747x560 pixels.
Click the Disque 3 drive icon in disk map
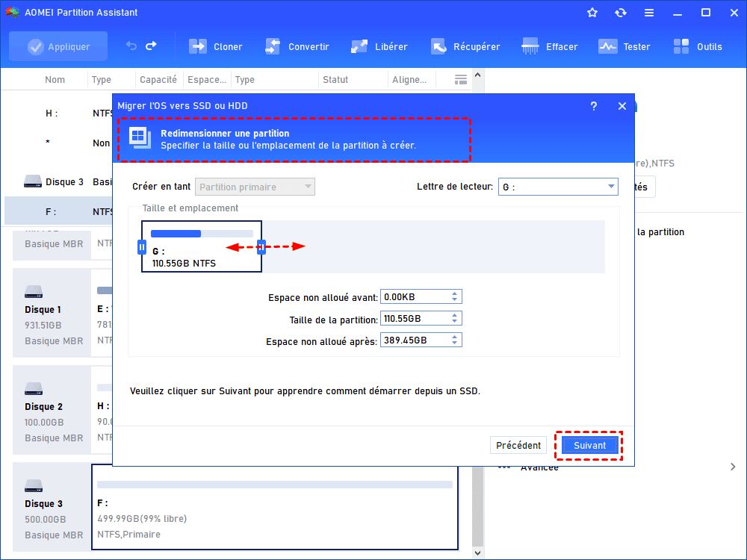click(x=34, y=486)
